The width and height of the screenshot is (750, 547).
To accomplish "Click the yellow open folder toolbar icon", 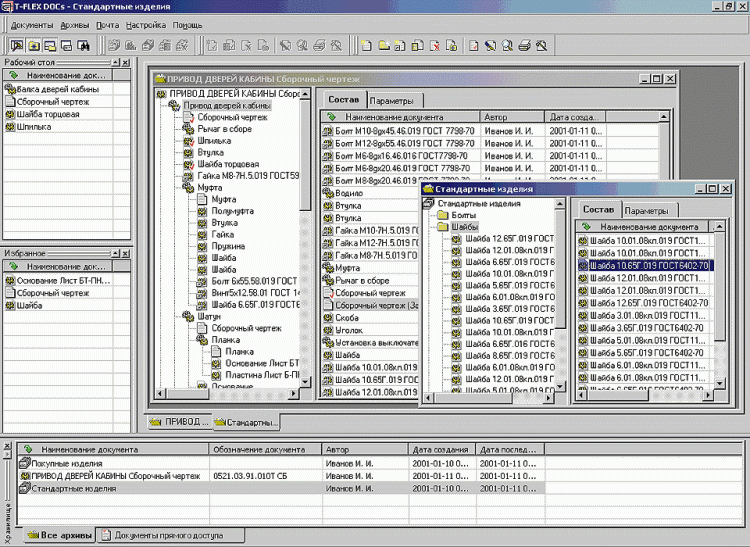I will 384,46.
